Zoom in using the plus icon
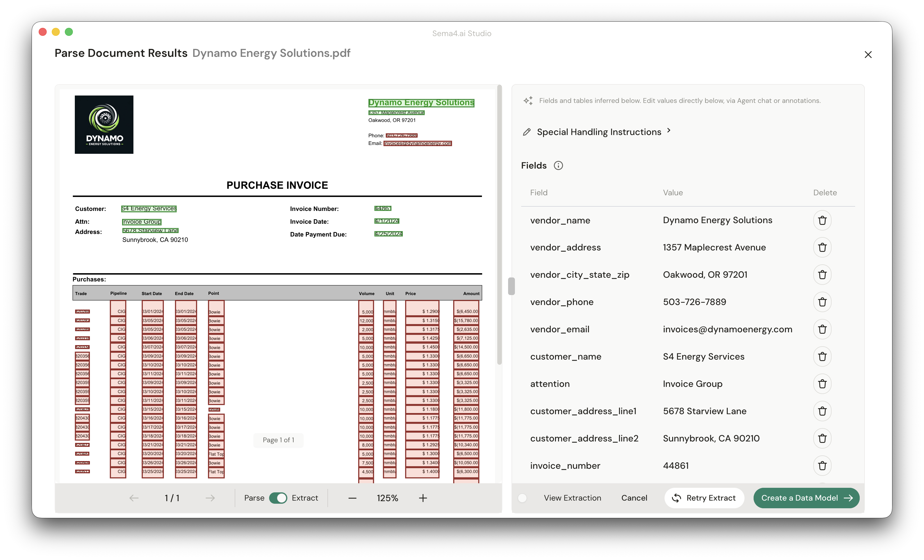The width and height of the screenshot is (924, 560). pos(423,498)
